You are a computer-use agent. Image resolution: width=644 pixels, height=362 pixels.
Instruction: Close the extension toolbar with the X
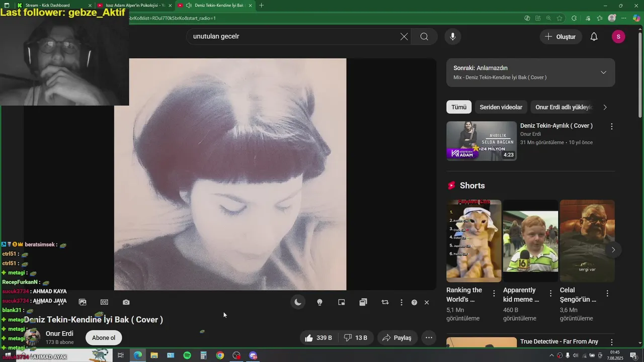(427, 302)
